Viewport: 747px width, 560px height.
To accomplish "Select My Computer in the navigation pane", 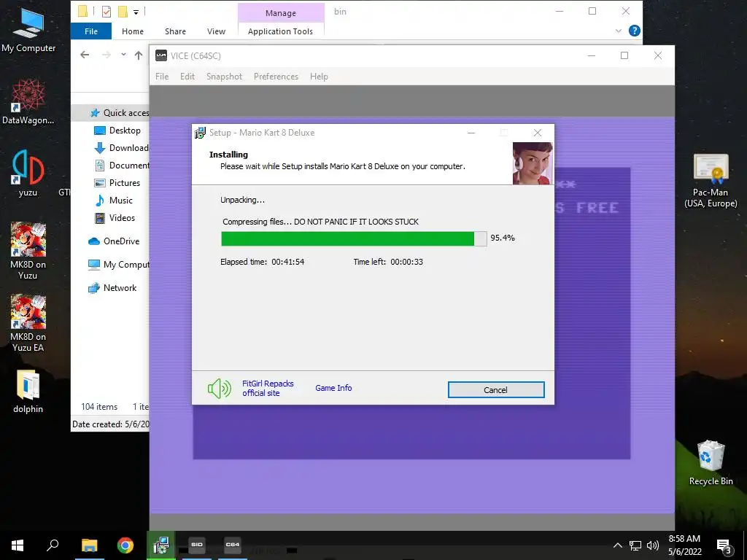I will tap(119, 264).
